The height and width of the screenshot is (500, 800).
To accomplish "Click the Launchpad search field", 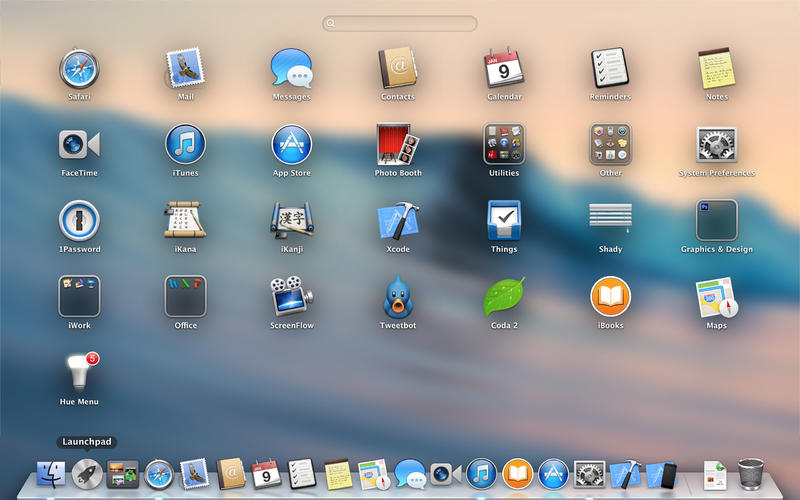I will 399,23.
